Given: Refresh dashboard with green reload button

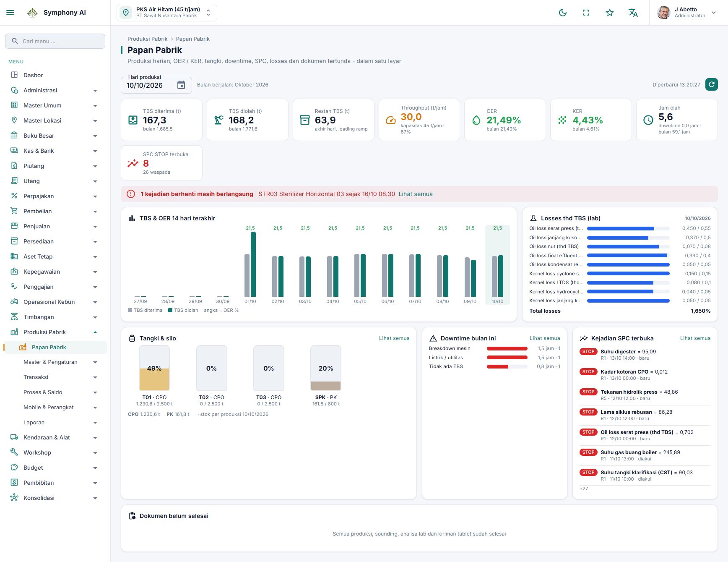Looking at the screenshot, I should pos(711,84).
